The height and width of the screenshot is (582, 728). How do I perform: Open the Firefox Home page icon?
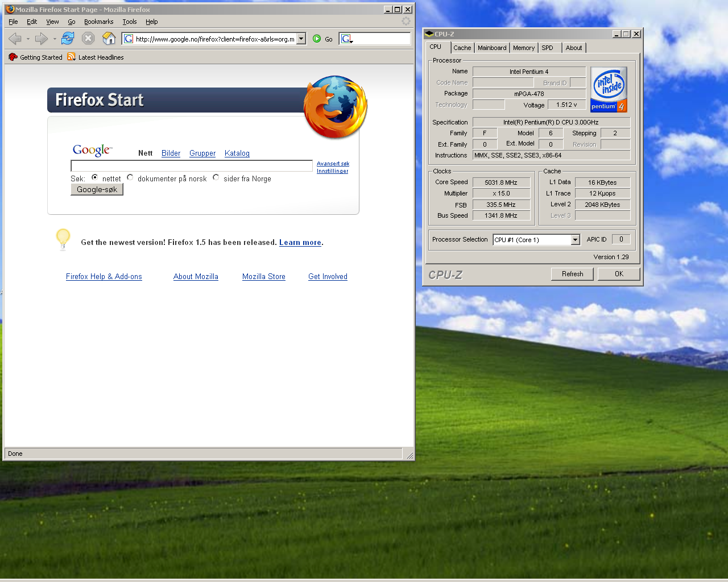click(109, 39)
